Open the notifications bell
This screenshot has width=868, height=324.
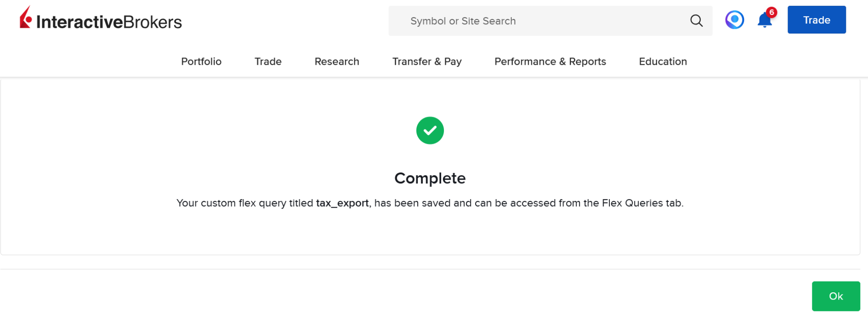point(764,21)
